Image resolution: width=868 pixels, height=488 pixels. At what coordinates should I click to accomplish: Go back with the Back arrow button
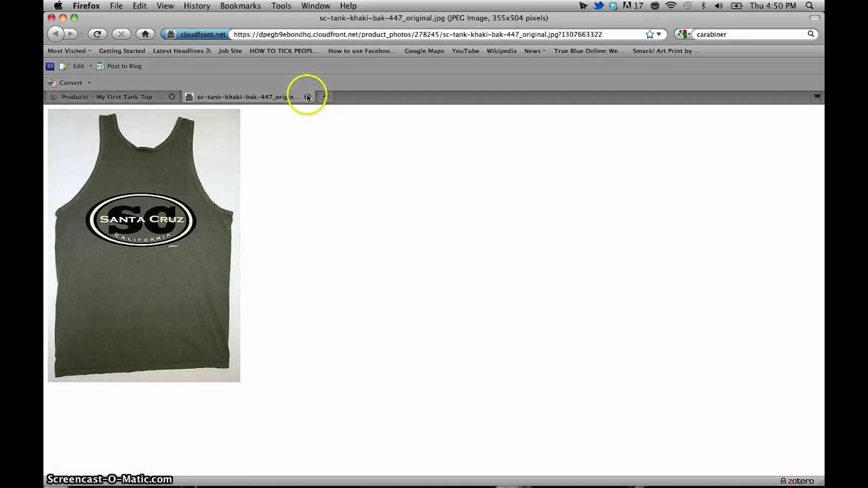[x=55, y=34]
